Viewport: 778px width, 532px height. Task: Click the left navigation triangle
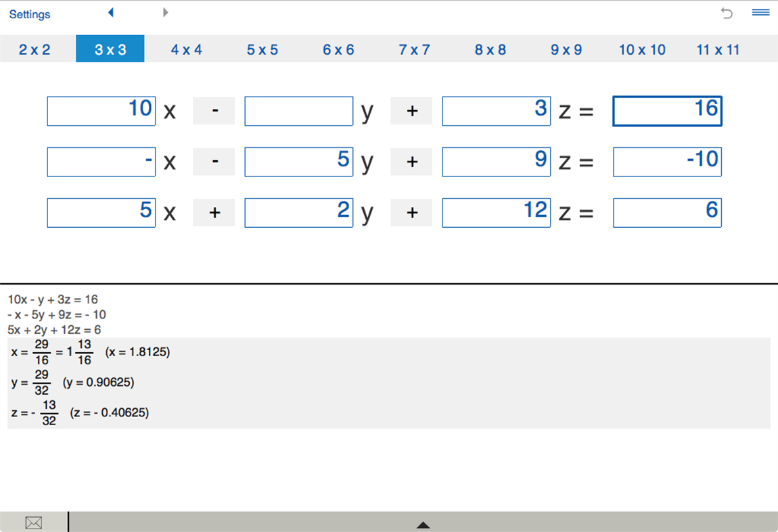coord(110,12)
